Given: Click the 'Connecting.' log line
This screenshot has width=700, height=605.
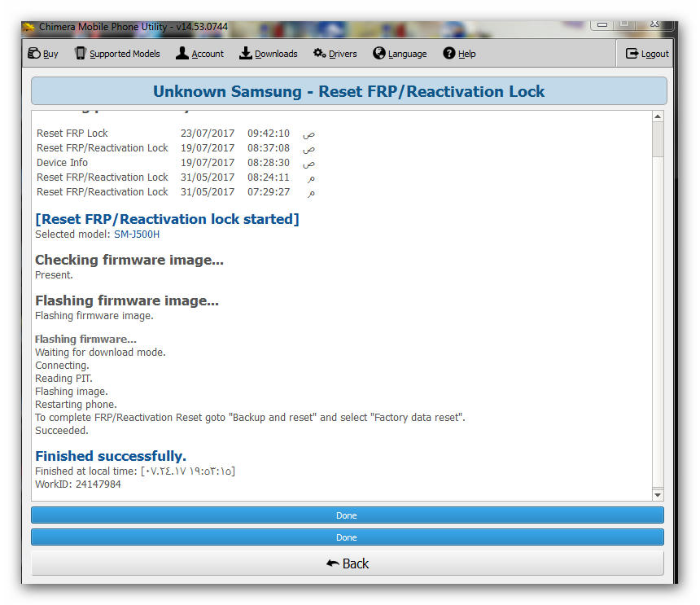Looking at the screenshot, I should [62, 366].
